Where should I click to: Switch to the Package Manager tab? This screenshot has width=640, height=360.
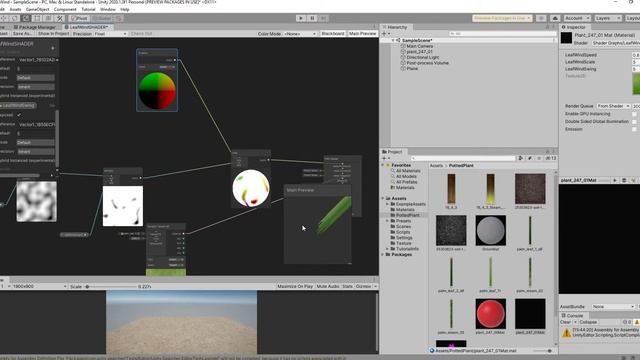point(34,27)
